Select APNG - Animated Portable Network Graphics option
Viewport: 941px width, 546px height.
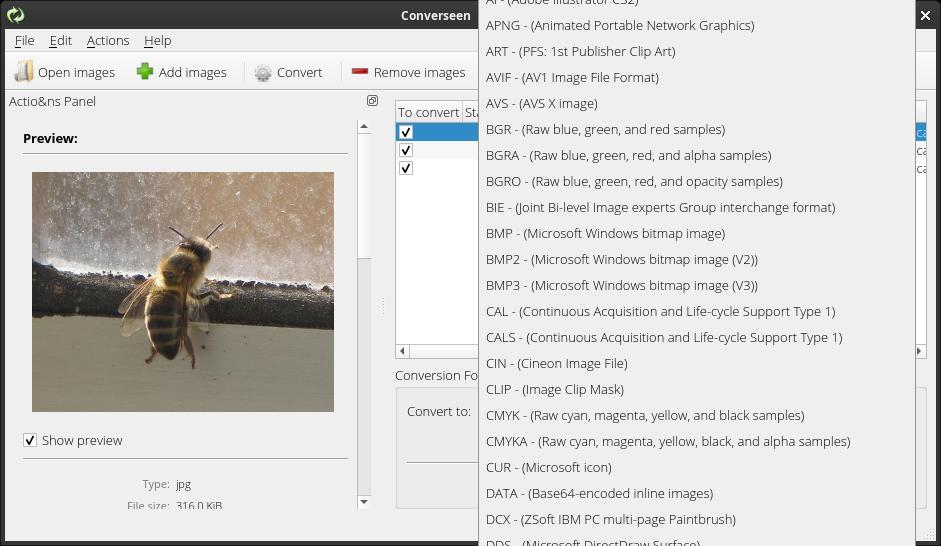coord(619,25)
